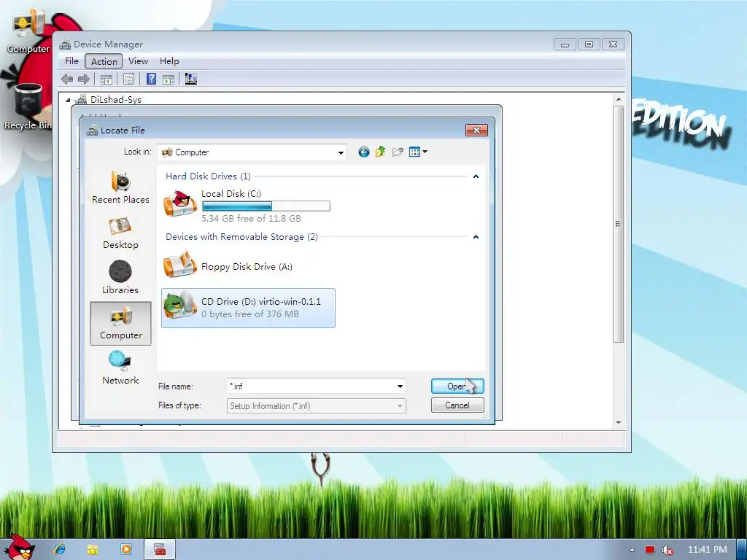Open the Look in dropdown
The height and width of the screenshot is (560, 747).
coord(341,152)
